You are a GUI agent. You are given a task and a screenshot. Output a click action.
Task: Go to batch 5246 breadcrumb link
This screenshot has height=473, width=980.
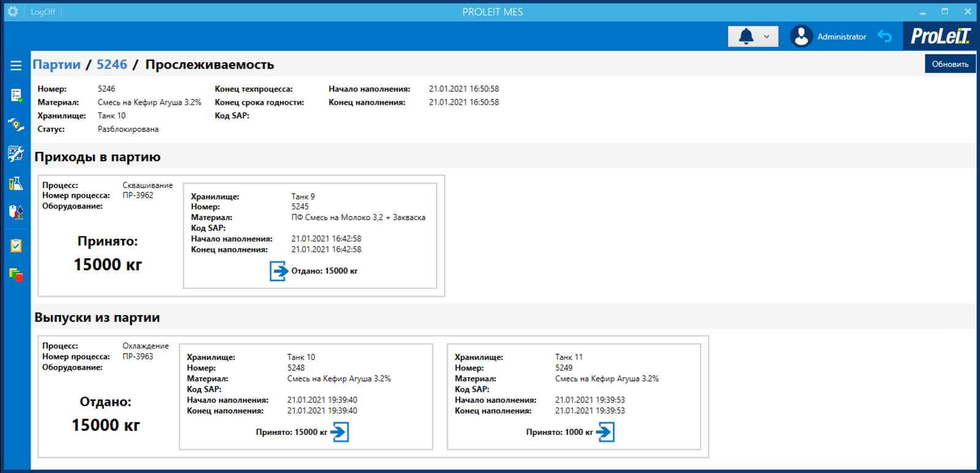[112, 65]
